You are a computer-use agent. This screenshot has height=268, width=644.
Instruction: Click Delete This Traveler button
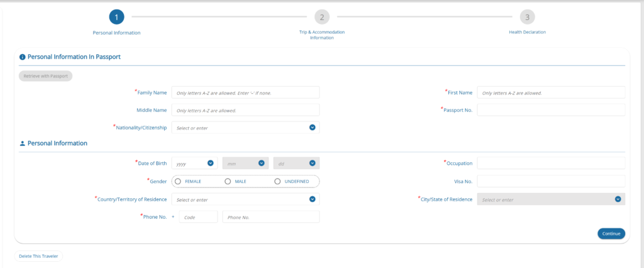coord(38,256)
